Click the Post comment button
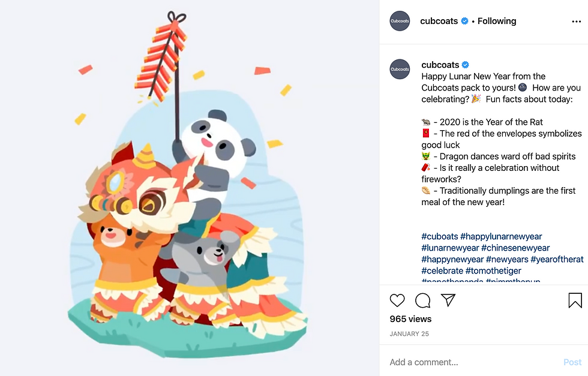Image resolution: width=588 pixels, height=376 pixels. [x=572, y=362]
